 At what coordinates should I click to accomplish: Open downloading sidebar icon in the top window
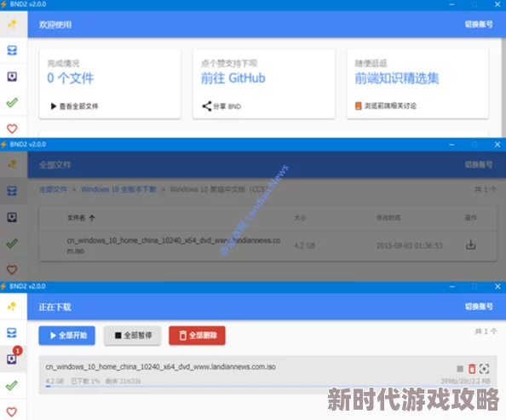pyautogui.click(x=12, y=77)
